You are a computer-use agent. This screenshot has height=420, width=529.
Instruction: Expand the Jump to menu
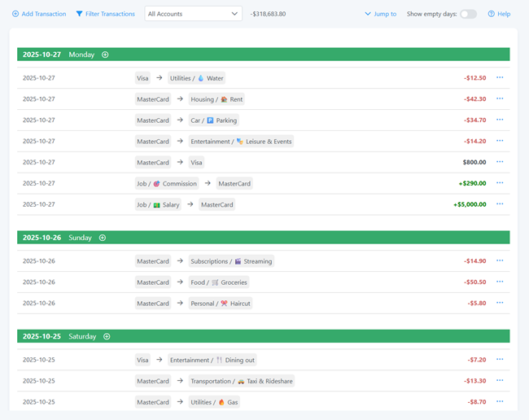(x=380, y=14)
